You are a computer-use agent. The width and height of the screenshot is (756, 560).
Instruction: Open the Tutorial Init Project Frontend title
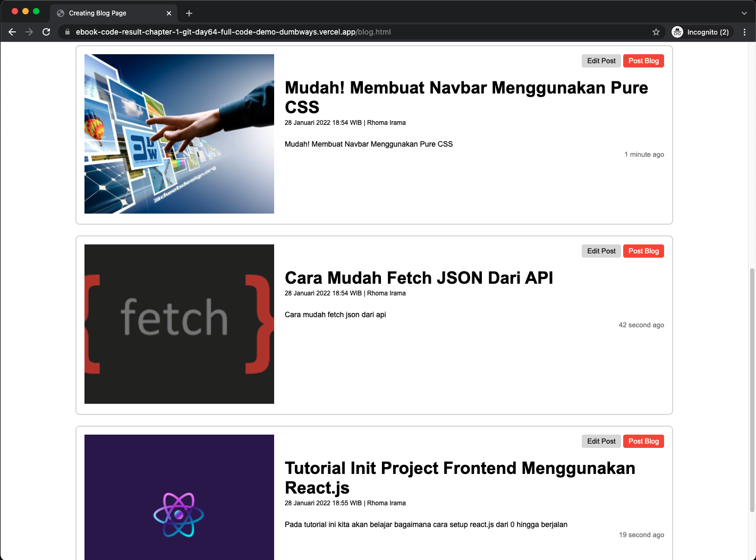(x=460, y=478)
